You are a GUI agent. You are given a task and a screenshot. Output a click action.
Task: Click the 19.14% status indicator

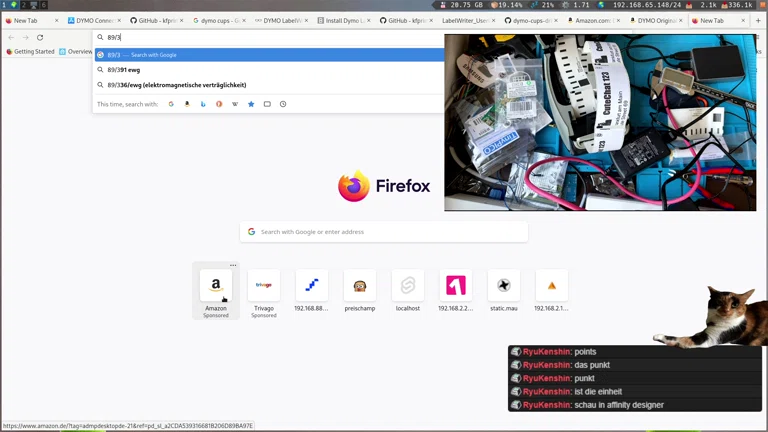click(x=507, y=5)
